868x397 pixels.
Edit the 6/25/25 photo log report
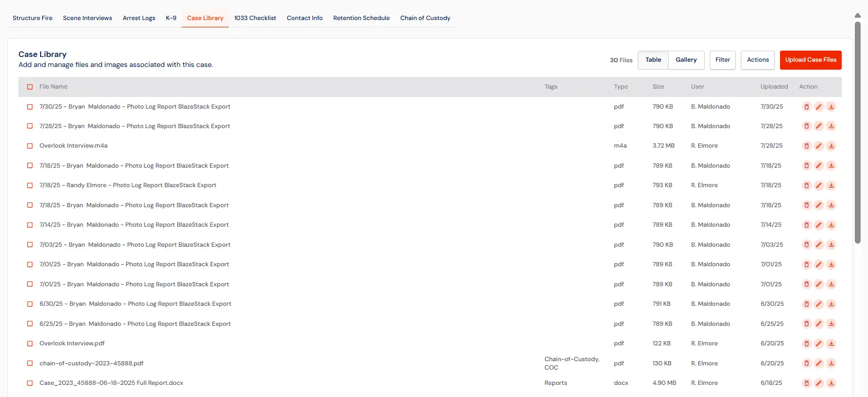click(x=818, y=324)
